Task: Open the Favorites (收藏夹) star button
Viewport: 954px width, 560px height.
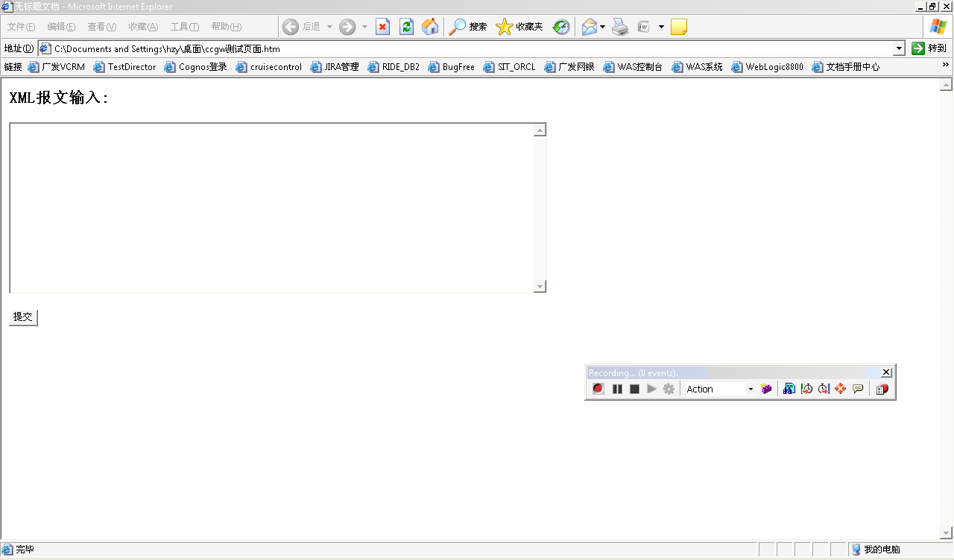Action: click(519, 28)
